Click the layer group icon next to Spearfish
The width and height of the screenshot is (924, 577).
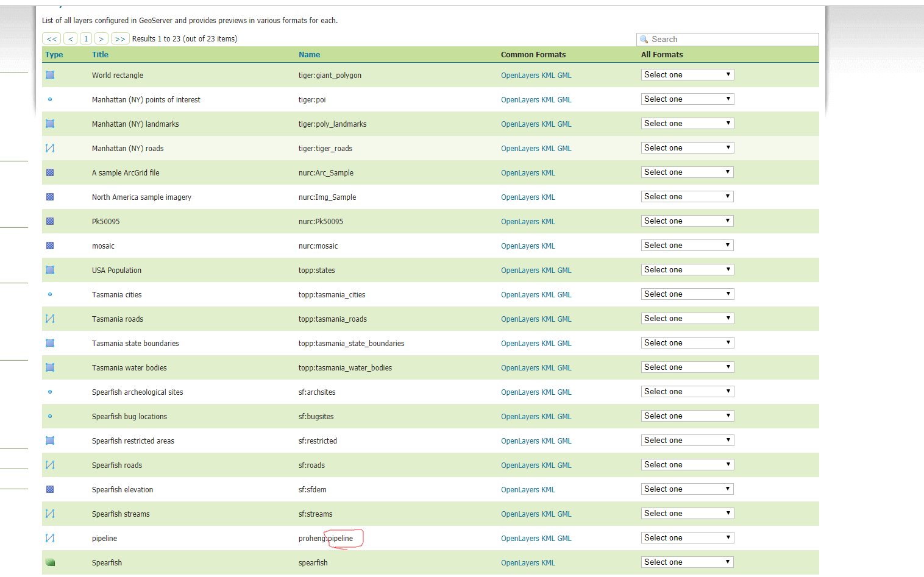pos(50,562)
